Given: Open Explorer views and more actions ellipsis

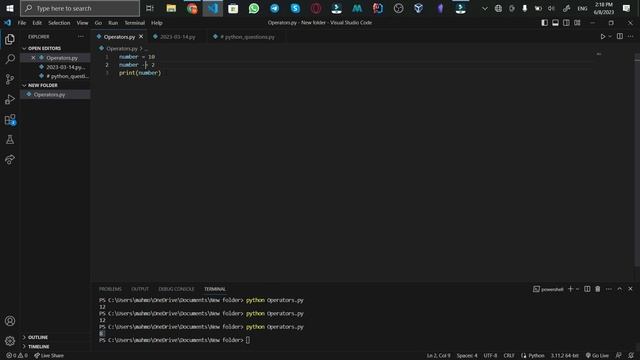Looking at the screenshot, I should click(x=81, y=36).
